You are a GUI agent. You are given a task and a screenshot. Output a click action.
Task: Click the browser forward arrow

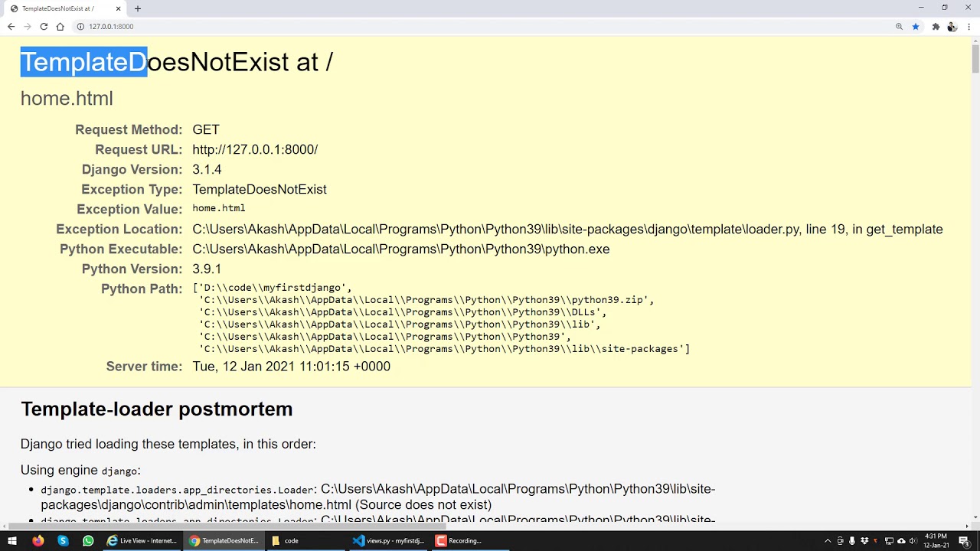(x=28, y=27)
